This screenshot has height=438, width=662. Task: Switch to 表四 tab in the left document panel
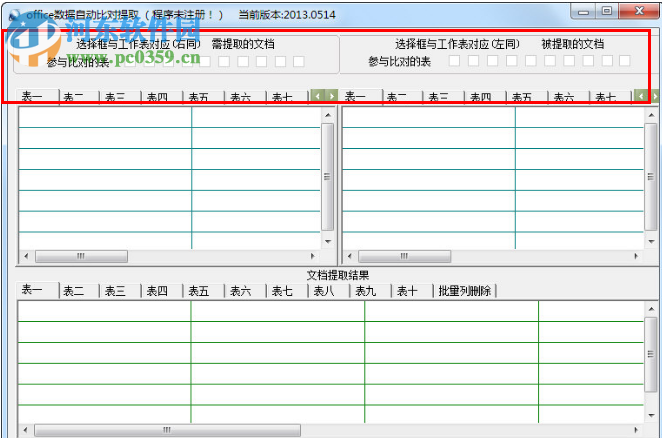coord(162,97)
